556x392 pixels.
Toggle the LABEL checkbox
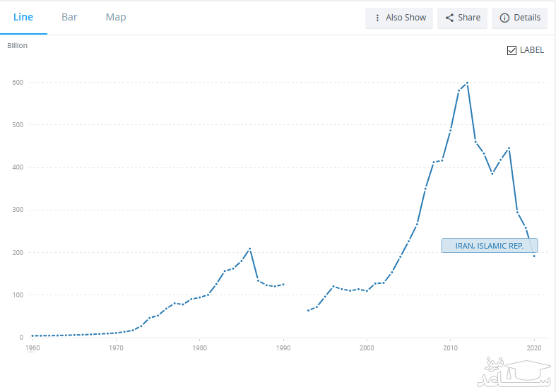512,50
